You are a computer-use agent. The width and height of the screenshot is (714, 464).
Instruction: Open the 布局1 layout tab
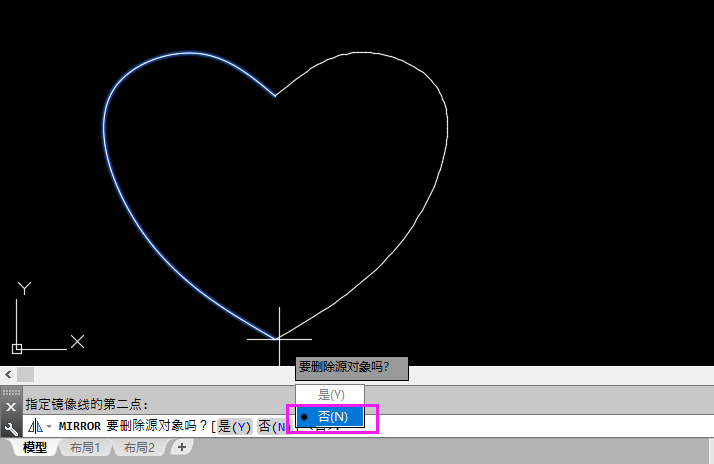pos(85,448)
